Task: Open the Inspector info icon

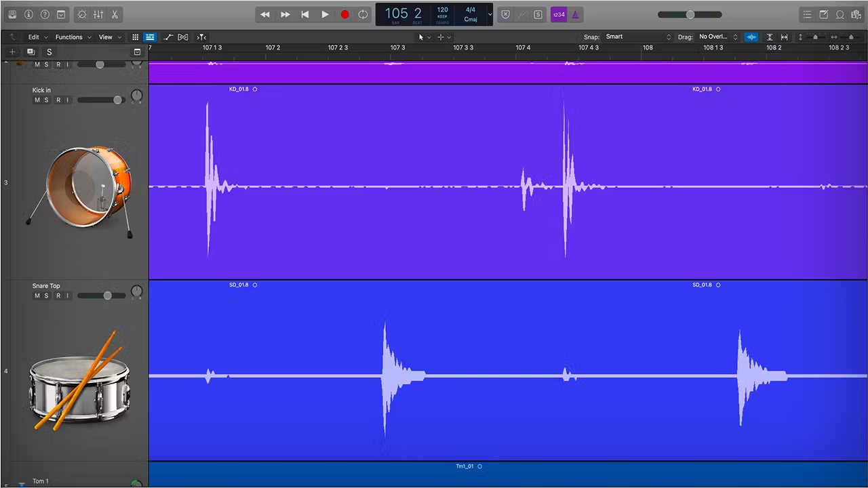Action: pos(28,14)
